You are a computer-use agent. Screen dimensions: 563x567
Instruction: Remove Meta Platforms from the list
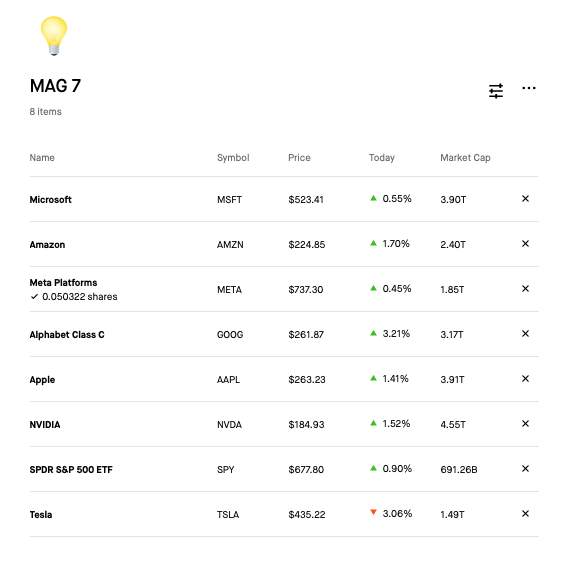[x=525, y=289]
